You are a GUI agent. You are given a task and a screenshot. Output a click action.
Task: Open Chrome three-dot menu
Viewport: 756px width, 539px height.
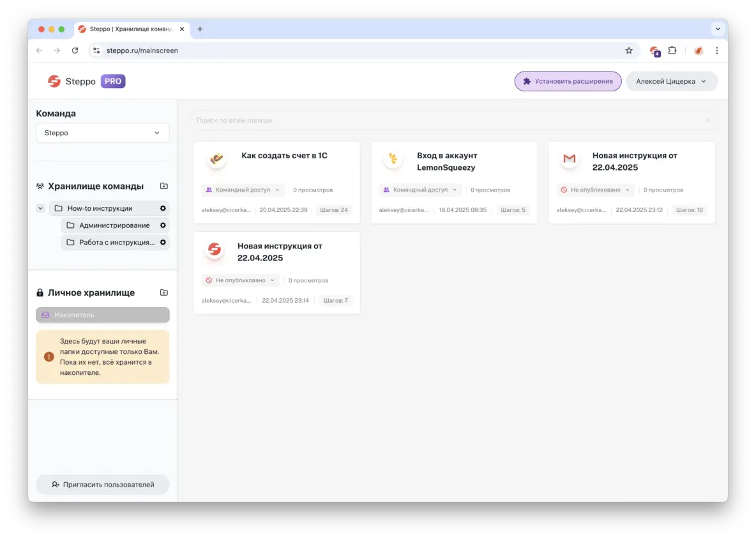(x=717, y=50)
